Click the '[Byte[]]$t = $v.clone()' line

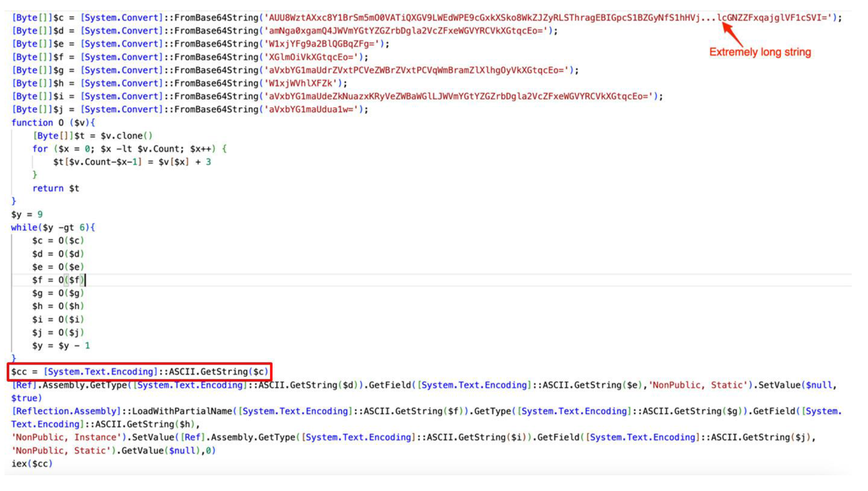point(93,136)
